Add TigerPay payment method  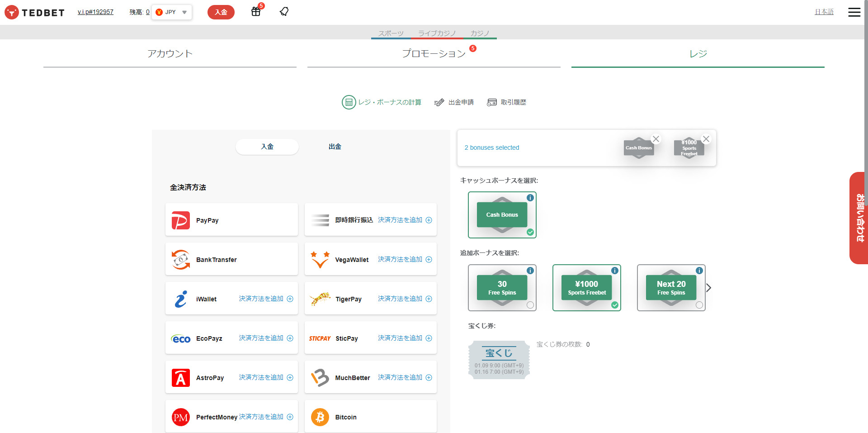tap(405, 299)
